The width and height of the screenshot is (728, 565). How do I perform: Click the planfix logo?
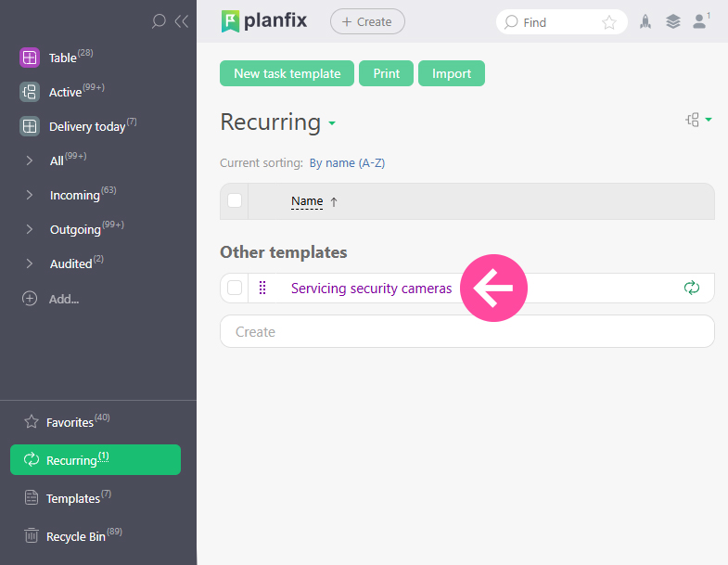[x=264, y=20]
